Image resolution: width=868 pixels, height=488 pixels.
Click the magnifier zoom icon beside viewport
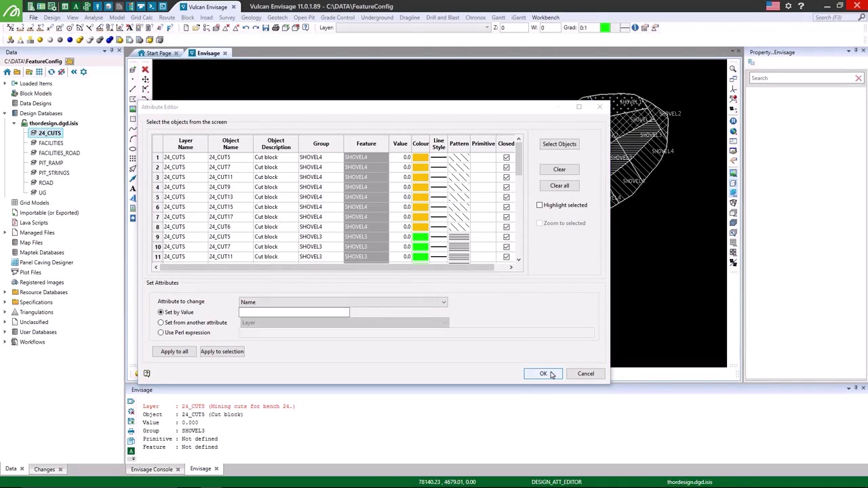tap(733, 69)
